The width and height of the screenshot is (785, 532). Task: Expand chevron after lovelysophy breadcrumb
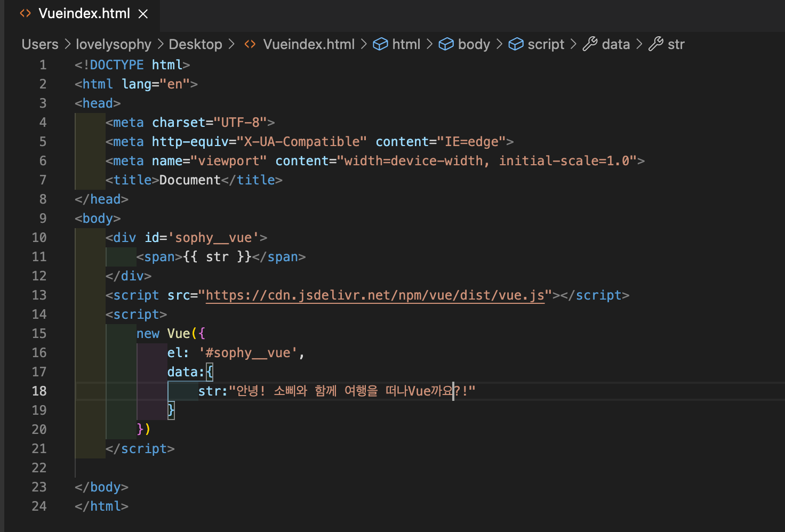tap(161, 44)
